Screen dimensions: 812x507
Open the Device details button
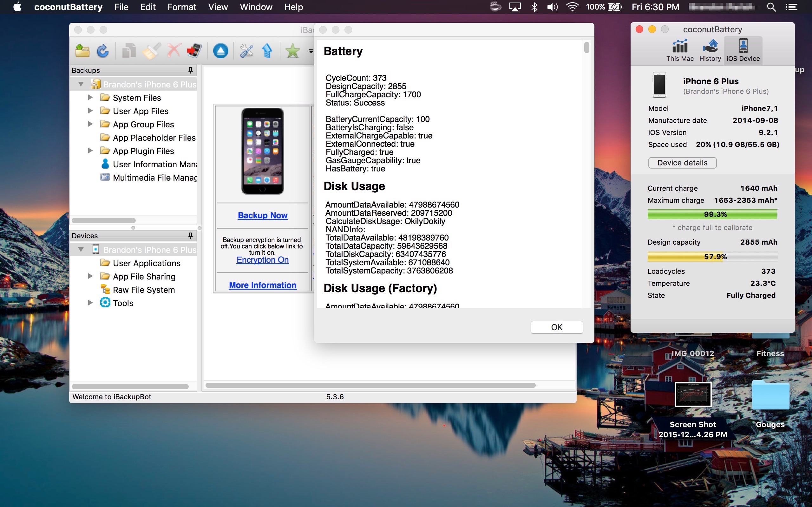[682, 163]
